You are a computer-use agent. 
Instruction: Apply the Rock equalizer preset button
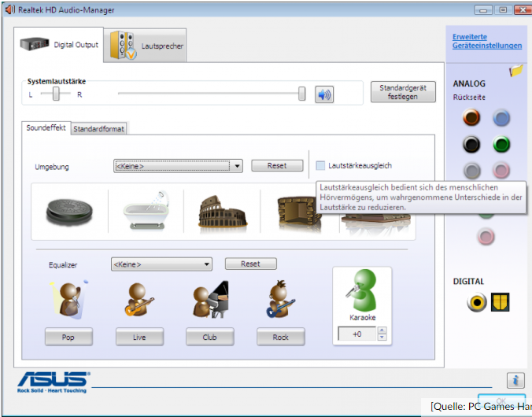pos(281,337)
